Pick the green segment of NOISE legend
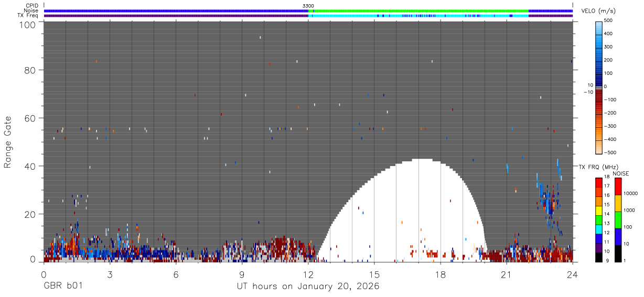This screenshot has width=644, height=297. (x=618, y=219)
